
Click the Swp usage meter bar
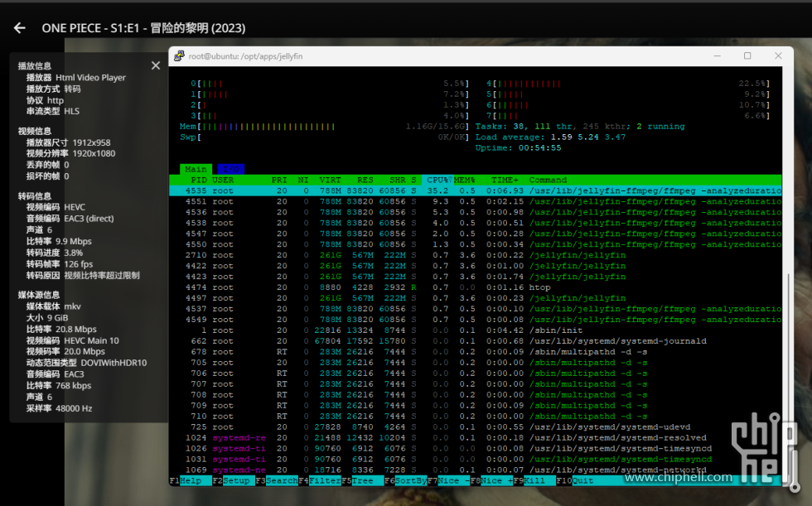[324, 137]
